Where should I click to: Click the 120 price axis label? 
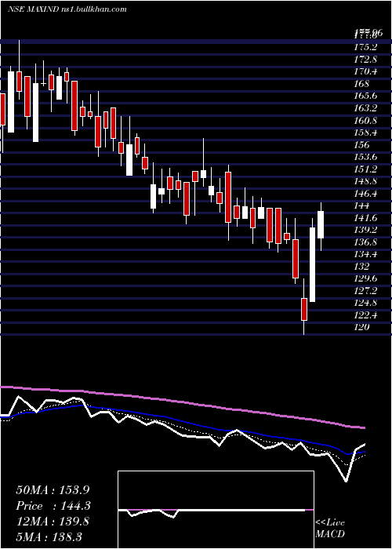(x=361, y=327)
